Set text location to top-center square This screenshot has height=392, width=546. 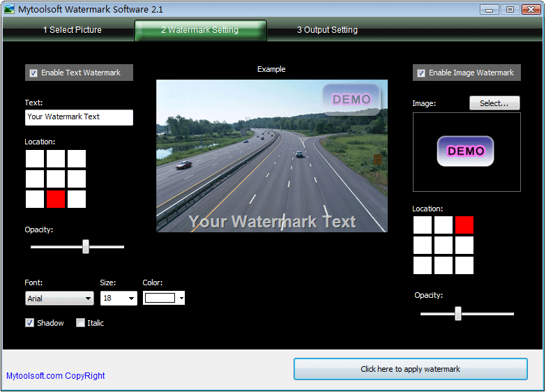pyautogui.click(x=56, y=159)
